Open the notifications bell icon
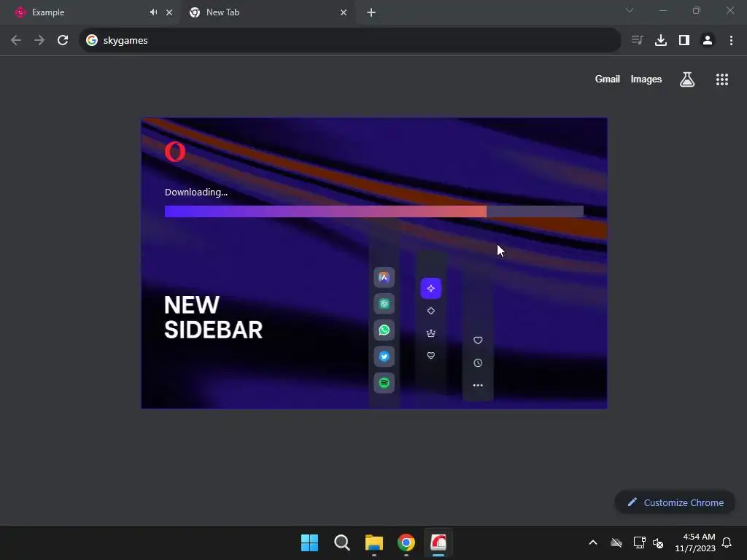Image resolution: width=747 pixels, height=560 pixels. tap(727, 542)
